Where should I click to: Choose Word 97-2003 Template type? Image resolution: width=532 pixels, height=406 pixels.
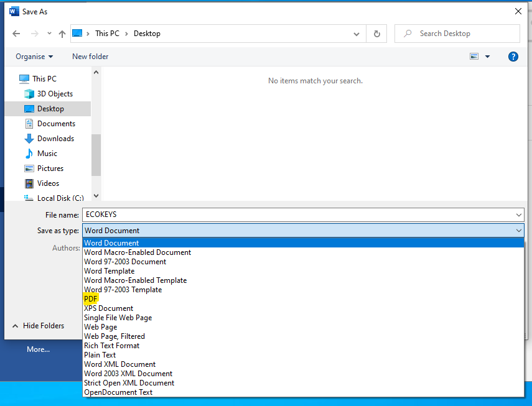[303, 290]
